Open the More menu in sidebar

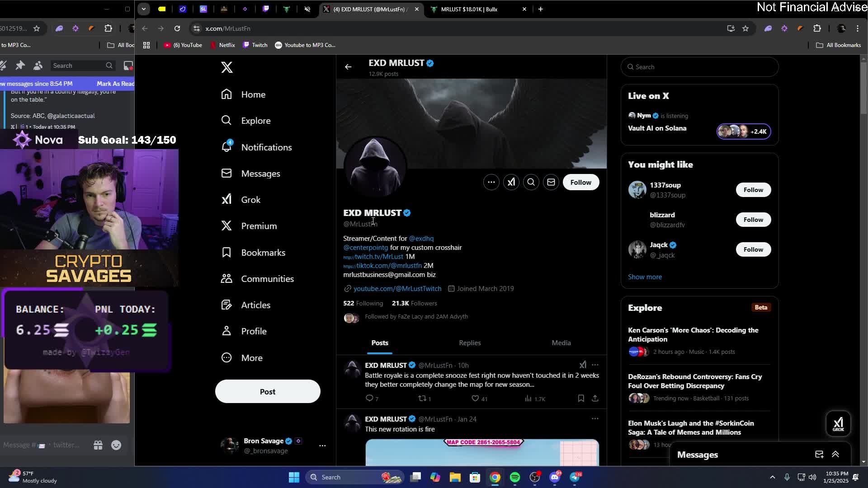pos(242,358)
